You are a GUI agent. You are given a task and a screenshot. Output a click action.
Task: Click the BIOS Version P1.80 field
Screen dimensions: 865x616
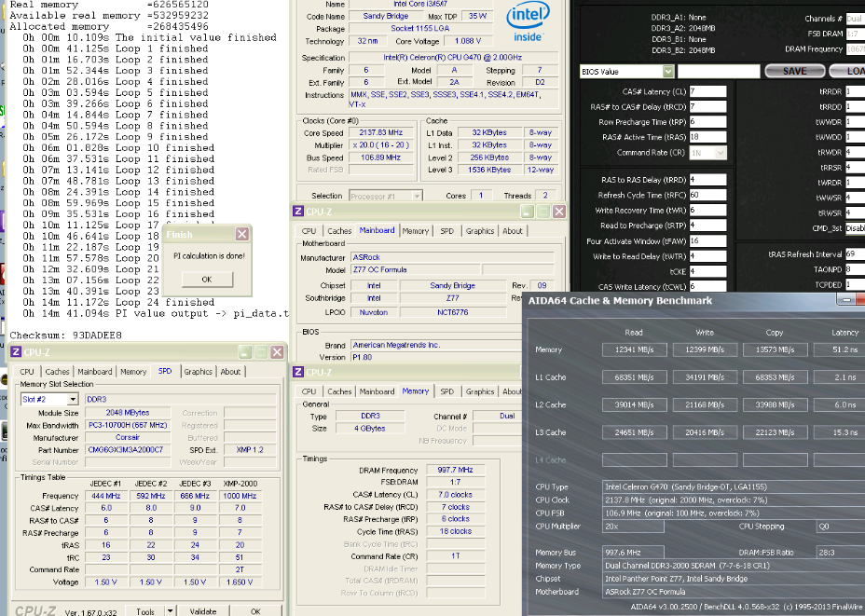click(x=436, y=357)
